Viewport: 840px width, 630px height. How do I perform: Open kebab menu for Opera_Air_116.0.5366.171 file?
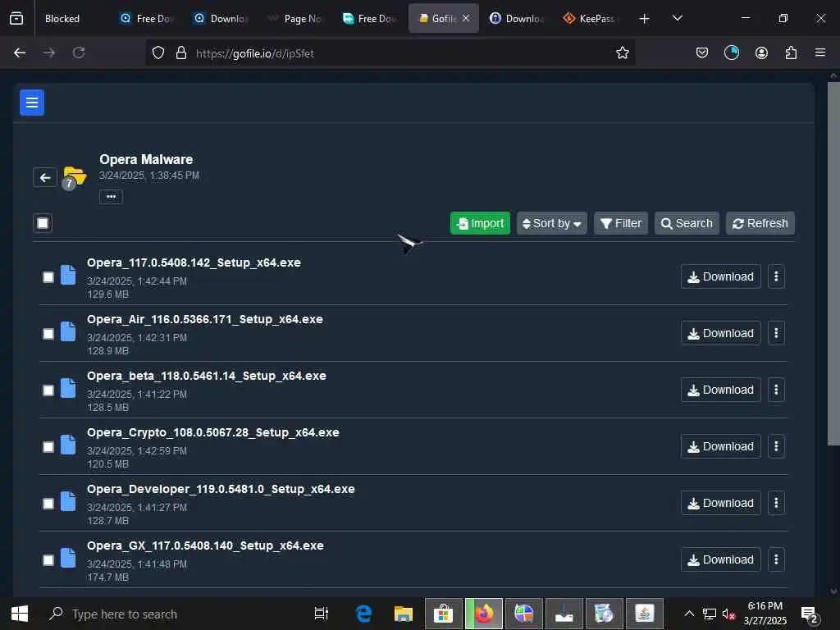tap(776, 333)
